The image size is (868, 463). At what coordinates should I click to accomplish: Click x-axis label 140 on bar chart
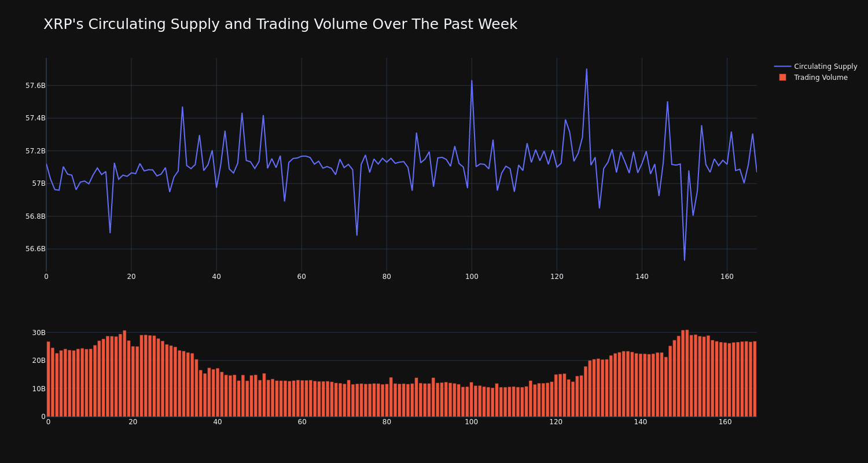click(641, 422)
